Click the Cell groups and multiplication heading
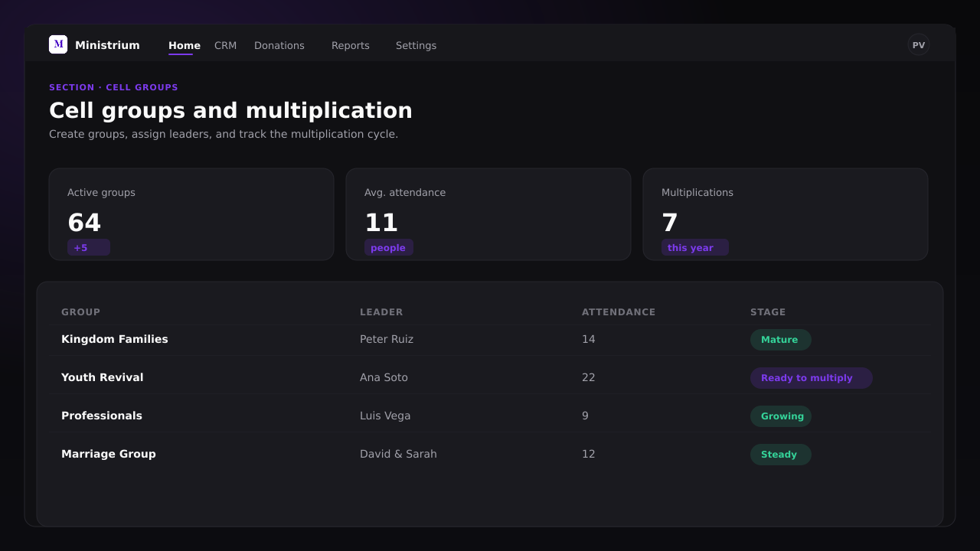 [230, 111]
